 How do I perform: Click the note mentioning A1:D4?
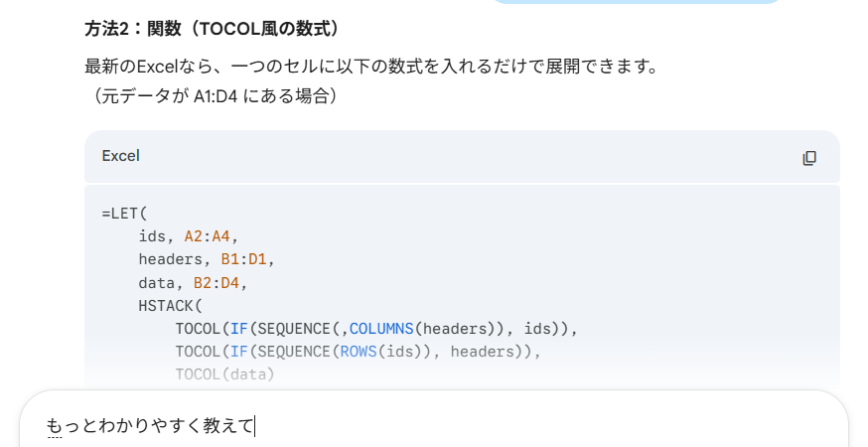point(211,95)
